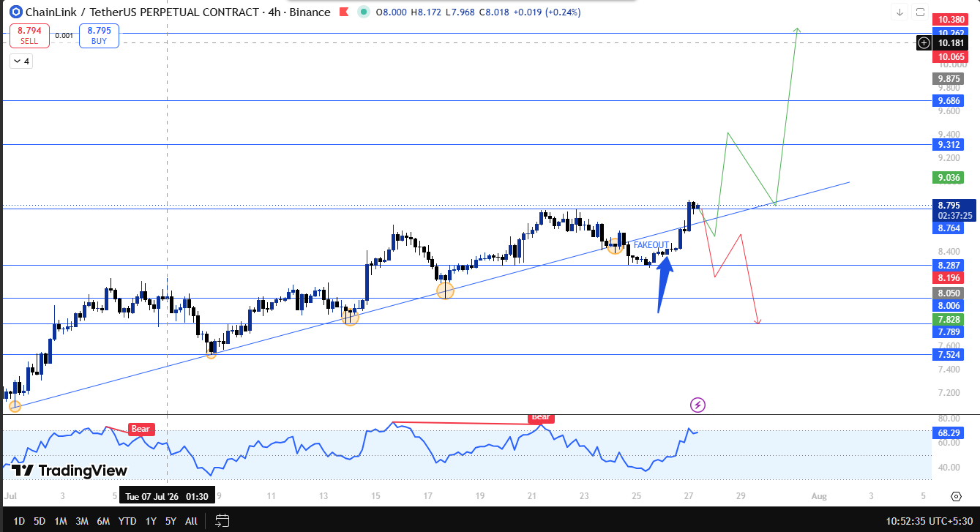980x532 pixels.
Task: Click the 17 label on the date axis
Action: [x=427, y=496]
